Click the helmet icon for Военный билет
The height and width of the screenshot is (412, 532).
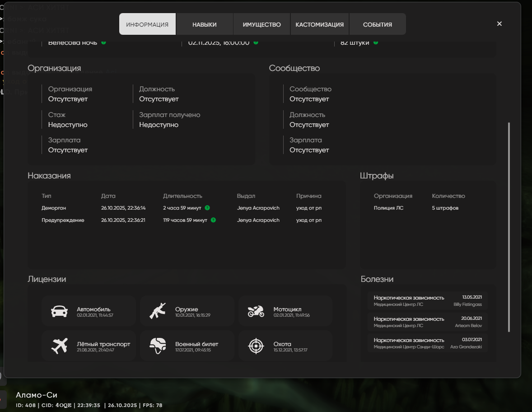tap(158, 346)
